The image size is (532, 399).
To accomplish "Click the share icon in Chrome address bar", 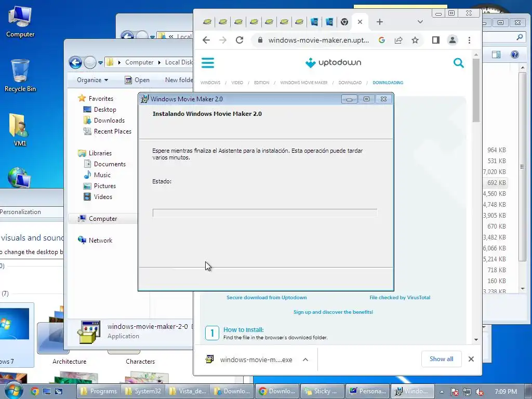I will pyautogui.click(x=398, y=40).
